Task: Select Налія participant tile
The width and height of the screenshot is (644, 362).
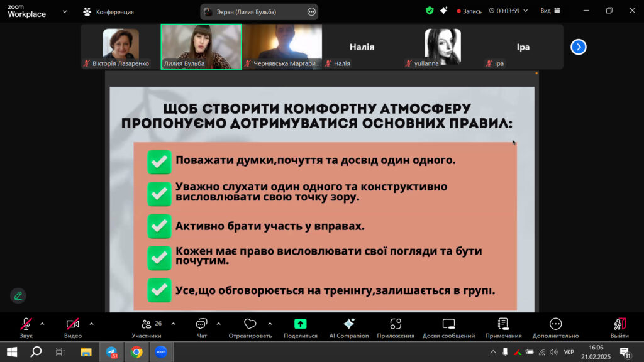Action: click(362, 47)
